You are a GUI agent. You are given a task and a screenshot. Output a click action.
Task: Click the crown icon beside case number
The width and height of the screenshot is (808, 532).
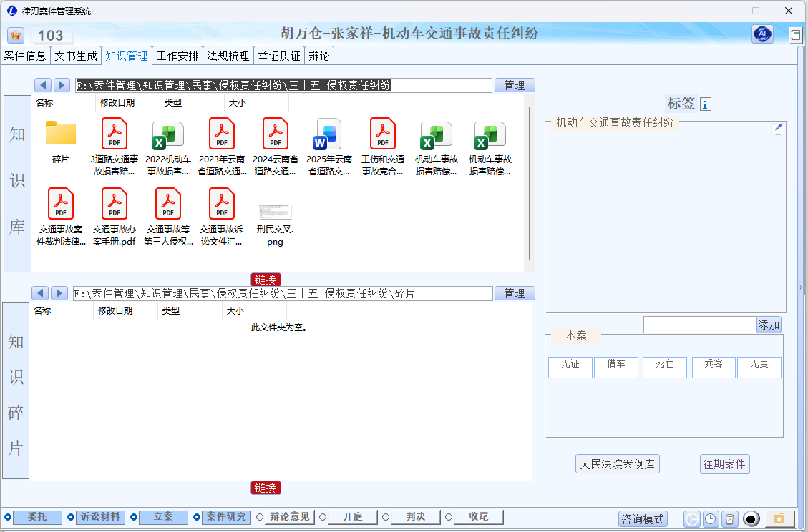(16, 35)
